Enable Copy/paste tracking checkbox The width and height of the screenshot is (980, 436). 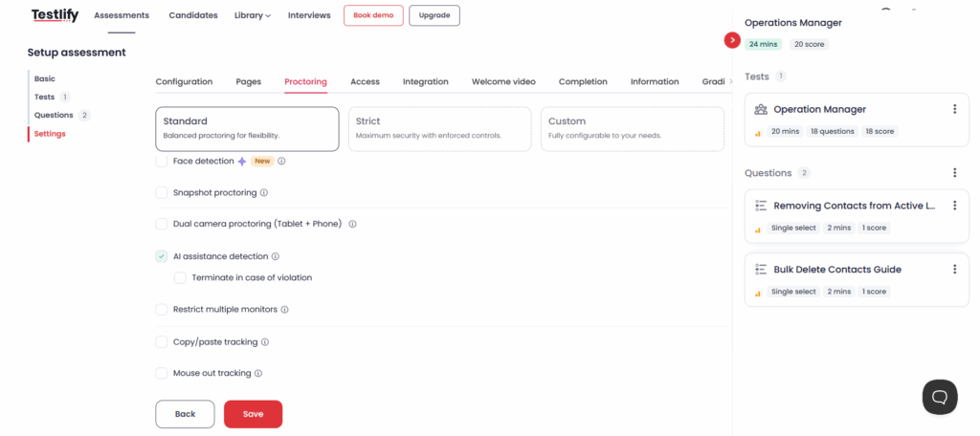[161, 341]
